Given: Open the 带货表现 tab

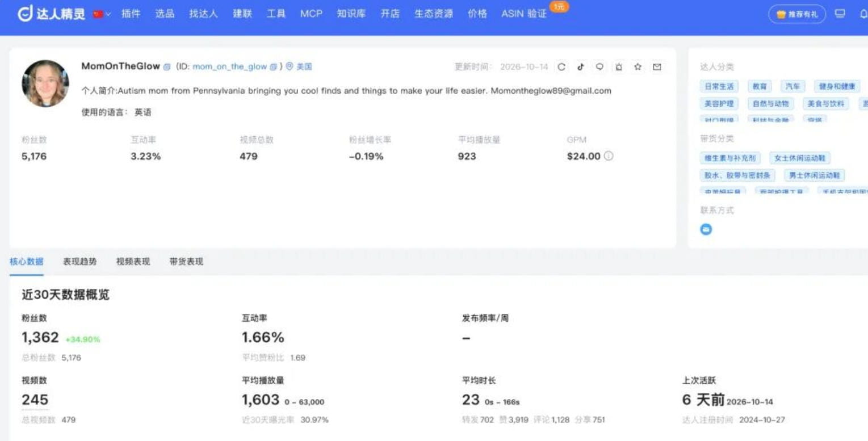Looking at the screenshot, I should tap(186, 262).
